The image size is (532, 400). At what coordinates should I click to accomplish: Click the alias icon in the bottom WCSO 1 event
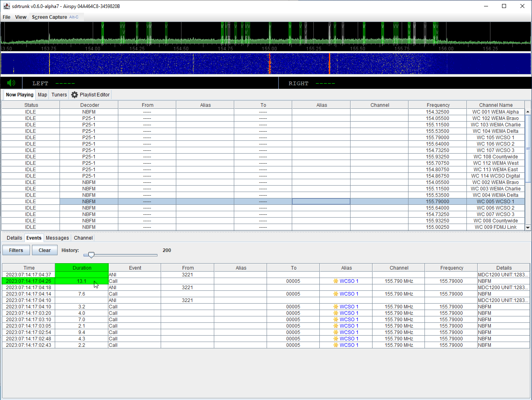(x=335, y=345)
